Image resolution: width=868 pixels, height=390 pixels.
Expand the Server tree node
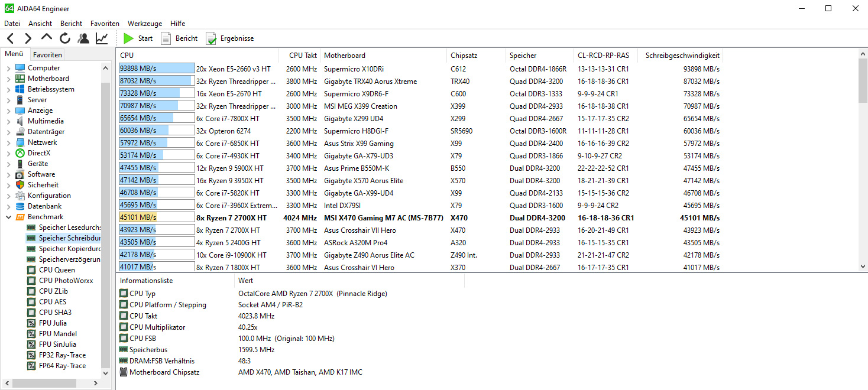point(8,100)
